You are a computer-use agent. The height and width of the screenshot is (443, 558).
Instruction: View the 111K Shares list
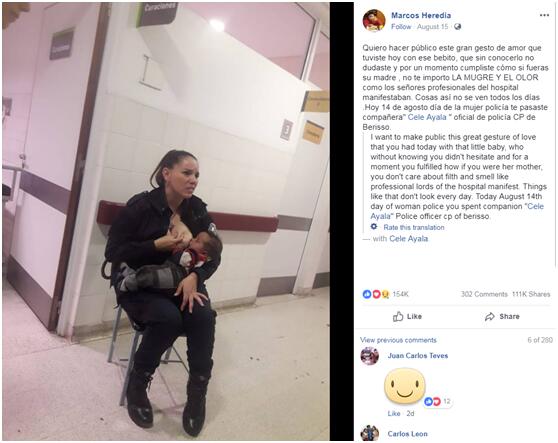point(531,294)
